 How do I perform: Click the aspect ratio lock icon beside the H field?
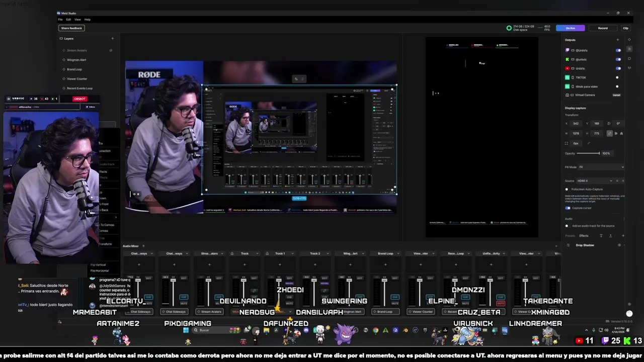610,133
